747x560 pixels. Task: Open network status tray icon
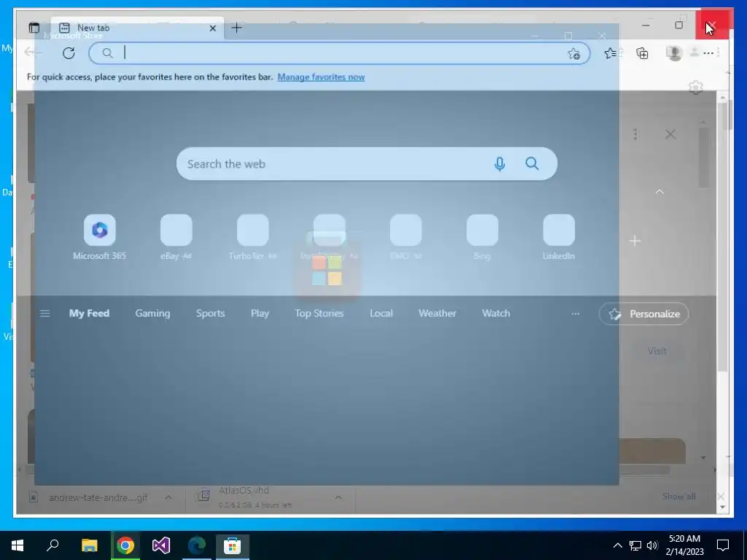635,545
